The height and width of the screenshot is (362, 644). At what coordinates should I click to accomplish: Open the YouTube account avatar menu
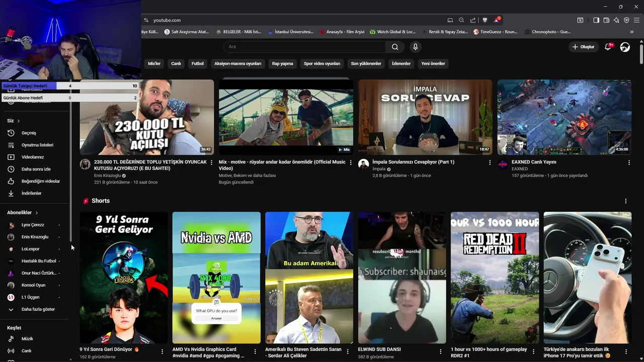pos(625,47)
